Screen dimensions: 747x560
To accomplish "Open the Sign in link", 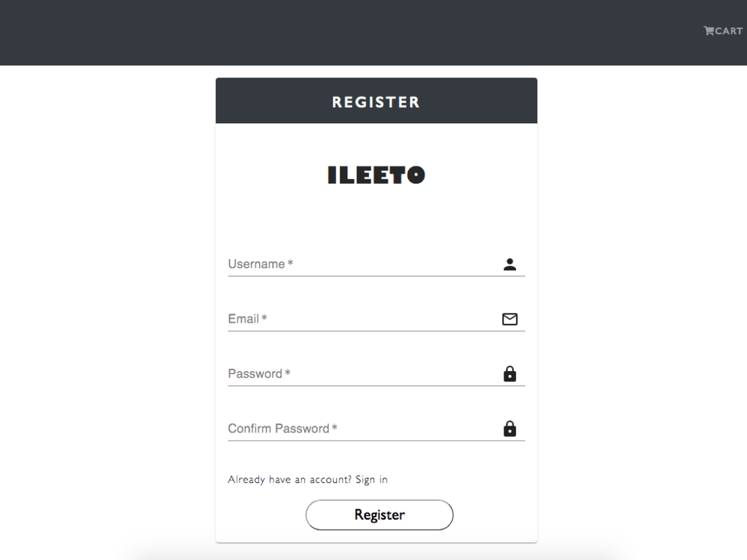I will coord(371,479).
